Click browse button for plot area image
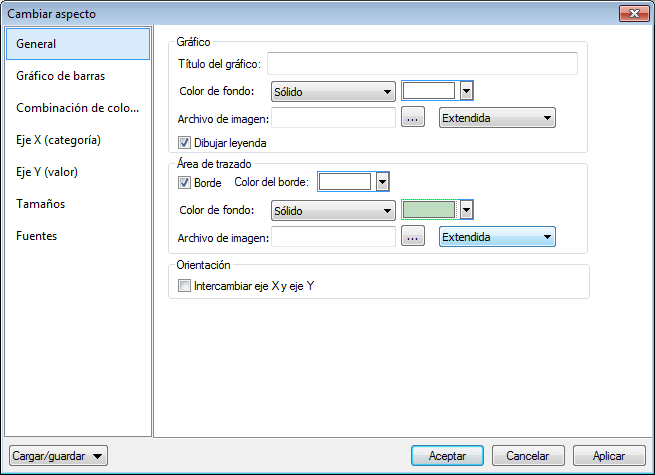Screen dimensions: 655x475 click(414, 237)
